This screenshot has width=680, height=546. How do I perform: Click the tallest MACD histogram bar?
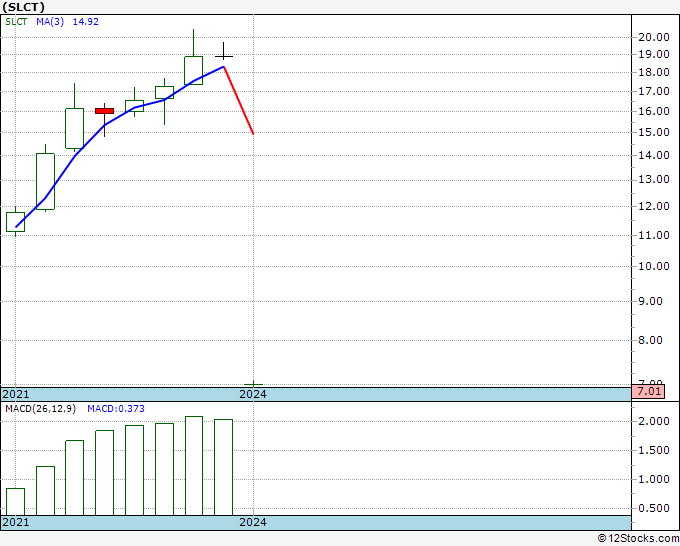[x=194, y=466]
